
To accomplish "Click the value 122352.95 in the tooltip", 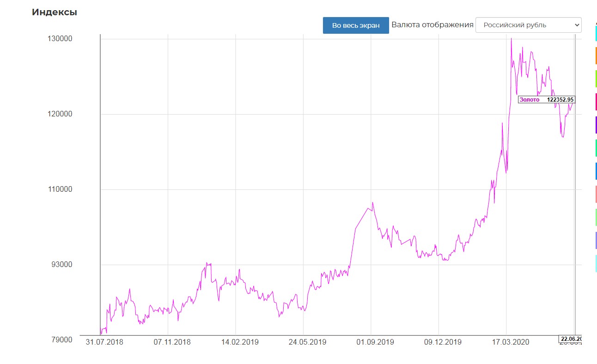I will (x=560, y=99).
